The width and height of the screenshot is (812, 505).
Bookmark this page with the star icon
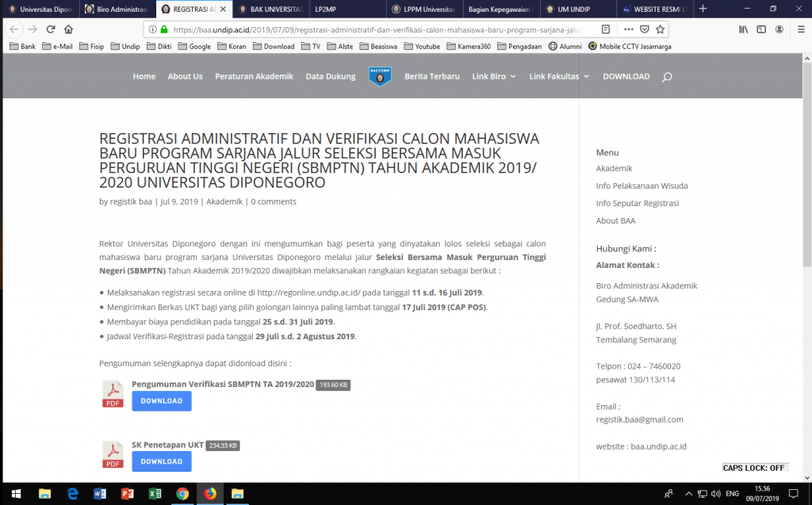click(661, 29)
